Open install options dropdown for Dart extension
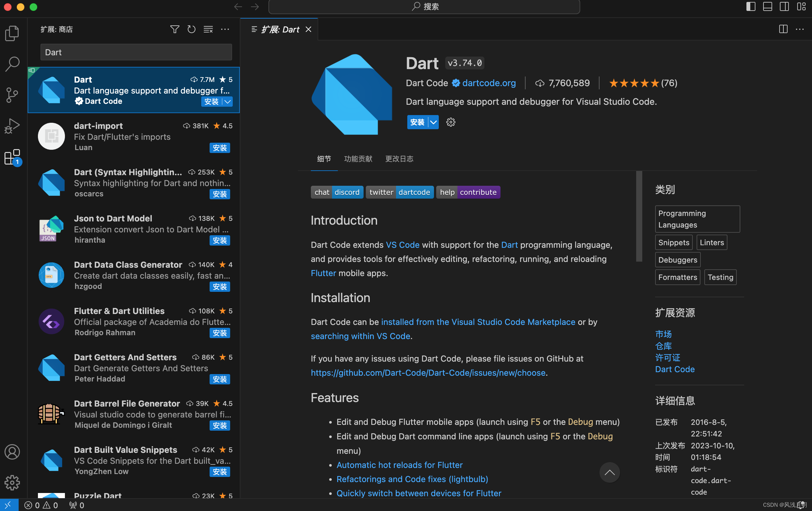The image size is (812, 511). (x=433, y=122)
